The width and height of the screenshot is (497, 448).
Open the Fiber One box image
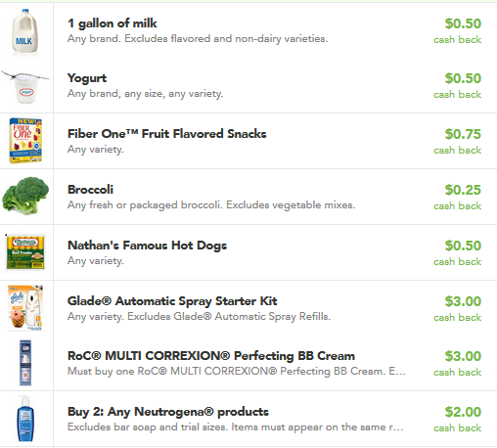(x=25, y=141)
